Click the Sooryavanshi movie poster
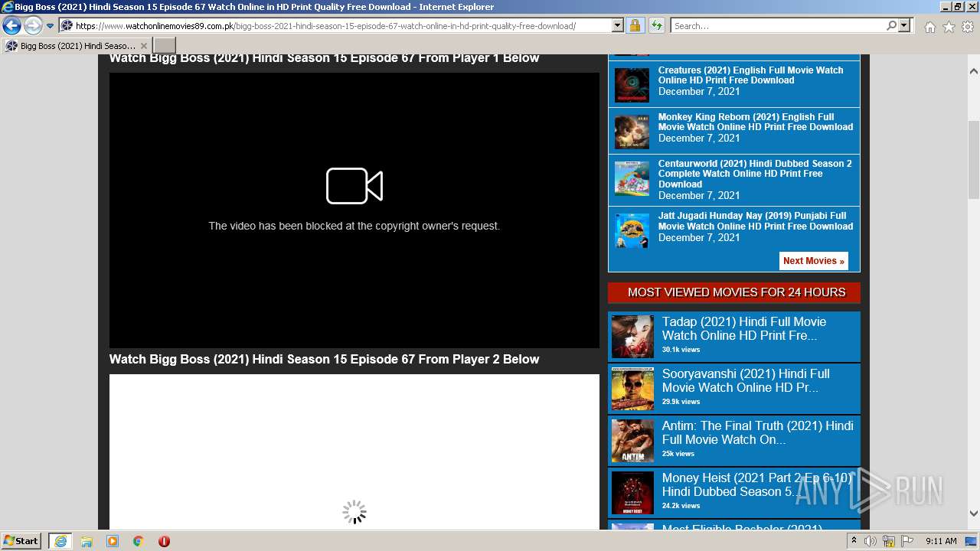Viewport: 980px width, 551px height. (632, 389)
